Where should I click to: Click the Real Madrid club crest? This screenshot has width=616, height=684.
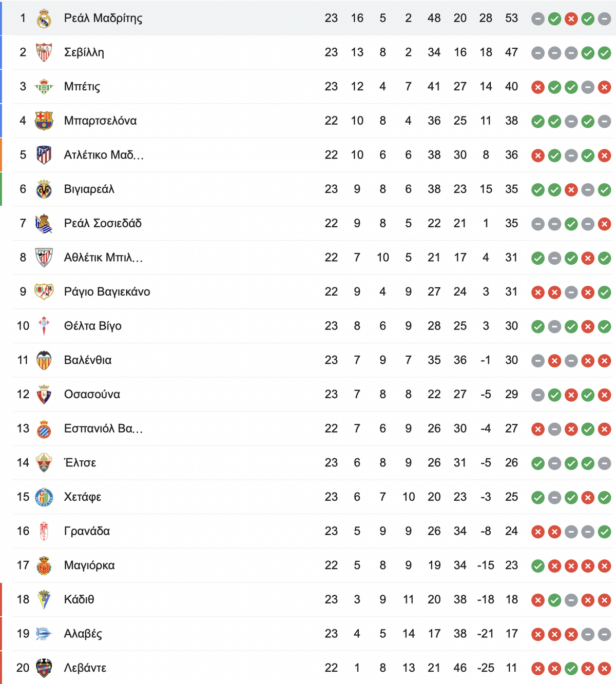tap(44, 18)
